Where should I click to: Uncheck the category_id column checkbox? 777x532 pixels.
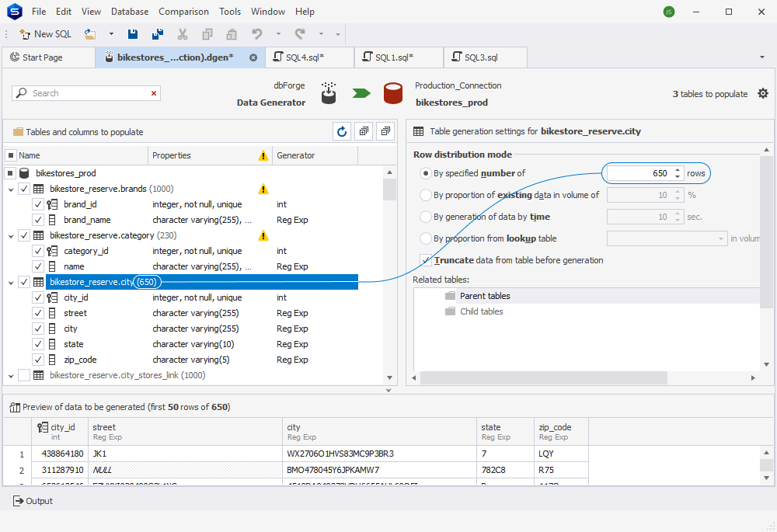[37, 251]
